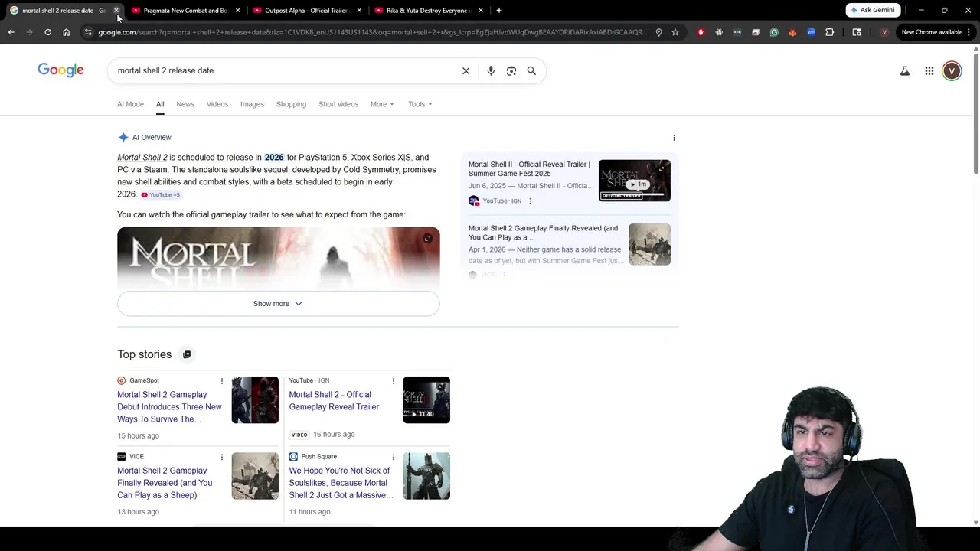Open Search Labs flask icon
Viewport: 980px width, 551px height.
(904, 70)
